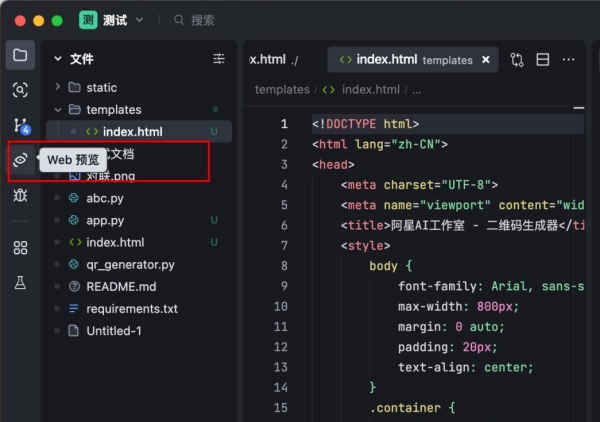Image resolution: width=600 pixels, height=422 pixels.
Task: Open the testing flask icon
Action: point(20,283)
